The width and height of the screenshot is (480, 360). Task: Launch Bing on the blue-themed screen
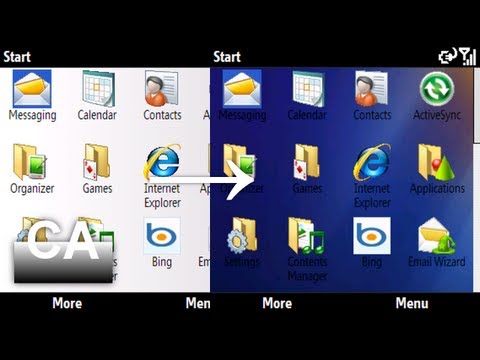pyautogui.click(x=372, y=236)
